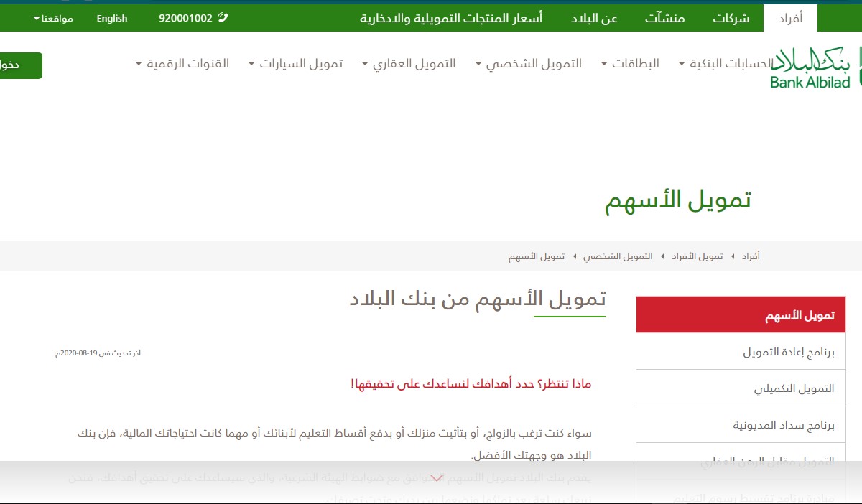862x504 pixels.
Task: Select the active أفراد tab in the top bar
Action: pyautogui.click(x=791, y=18)
